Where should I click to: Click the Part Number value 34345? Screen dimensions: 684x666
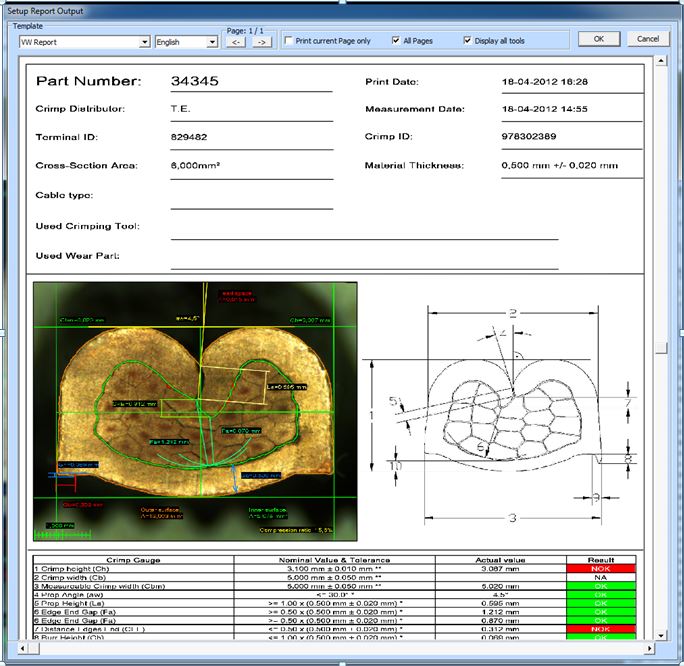(195, 81)
